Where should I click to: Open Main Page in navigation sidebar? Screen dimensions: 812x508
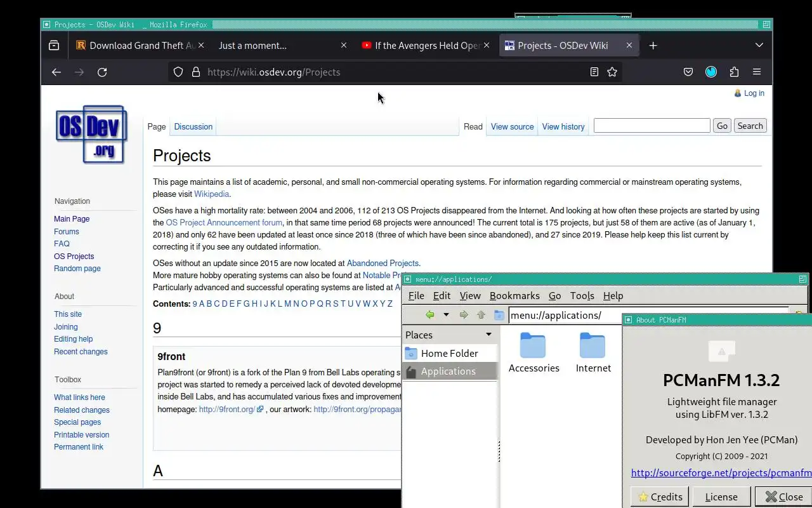coord(72,219)
